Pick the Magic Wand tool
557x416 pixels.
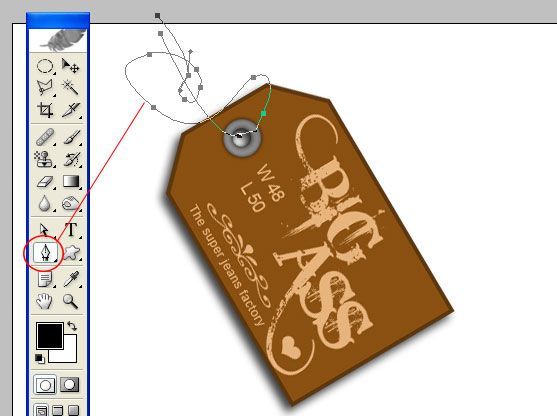point(70,87)
